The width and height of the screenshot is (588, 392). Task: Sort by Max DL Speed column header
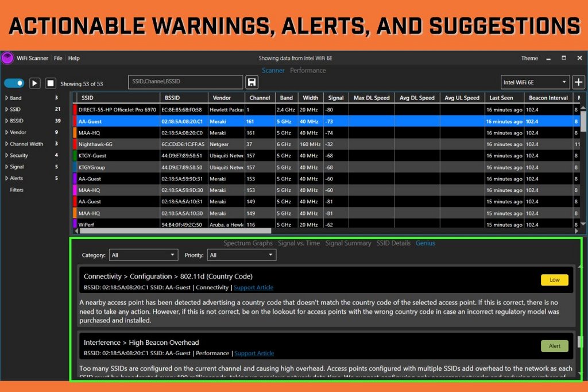tap(372, 98)
